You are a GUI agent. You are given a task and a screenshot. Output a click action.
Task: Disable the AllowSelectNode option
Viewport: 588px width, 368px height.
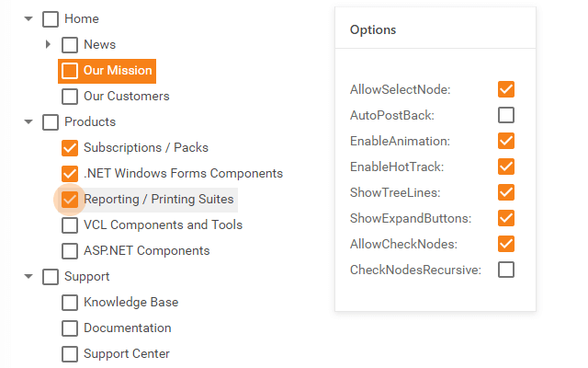click(506, 89)
